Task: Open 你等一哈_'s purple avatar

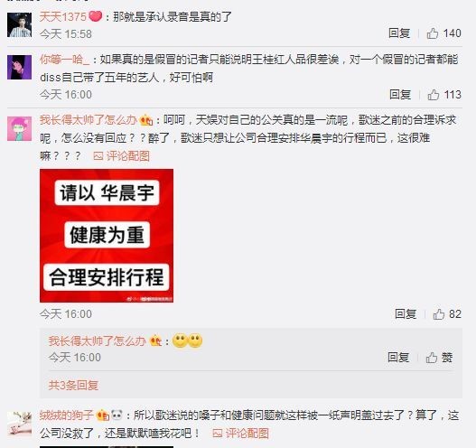Action: pos(20,68)
